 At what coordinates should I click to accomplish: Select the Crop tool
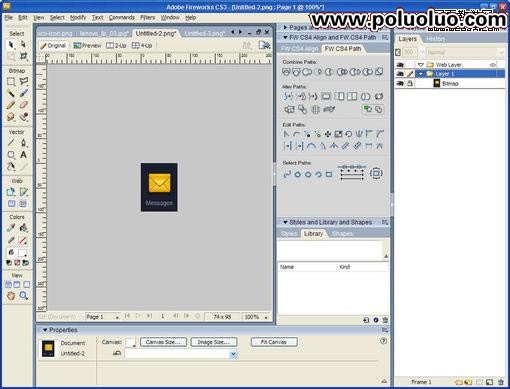point(23,56)
